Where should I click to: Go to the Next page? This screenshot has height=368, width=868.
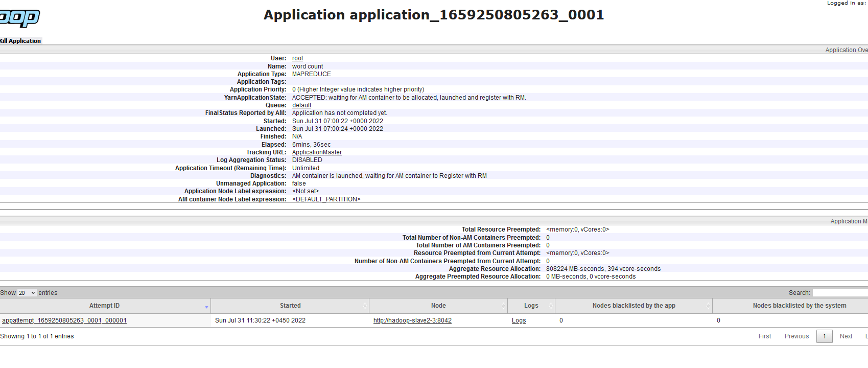846,336
